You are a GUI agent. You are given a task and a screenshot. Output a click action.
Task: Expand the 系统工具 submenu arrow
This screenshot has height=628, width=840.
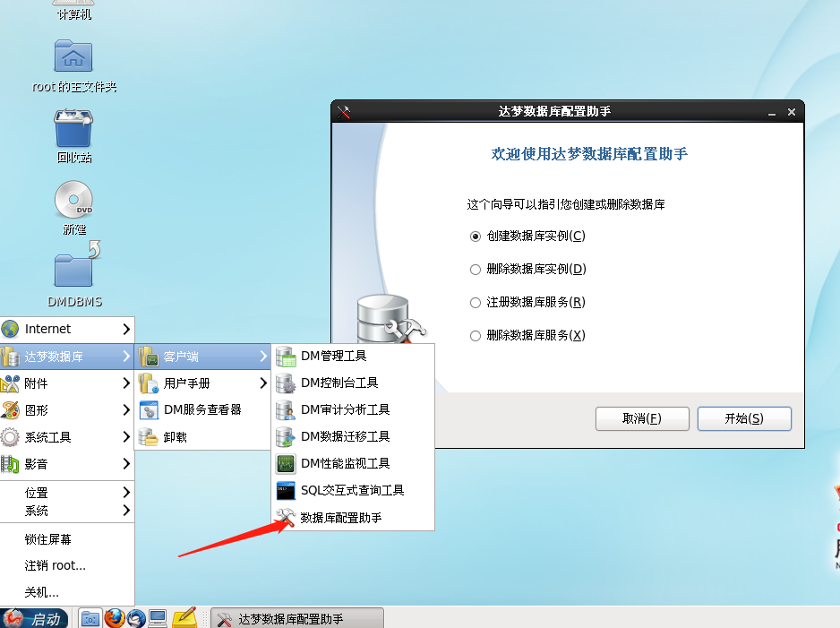pos(126,436)
